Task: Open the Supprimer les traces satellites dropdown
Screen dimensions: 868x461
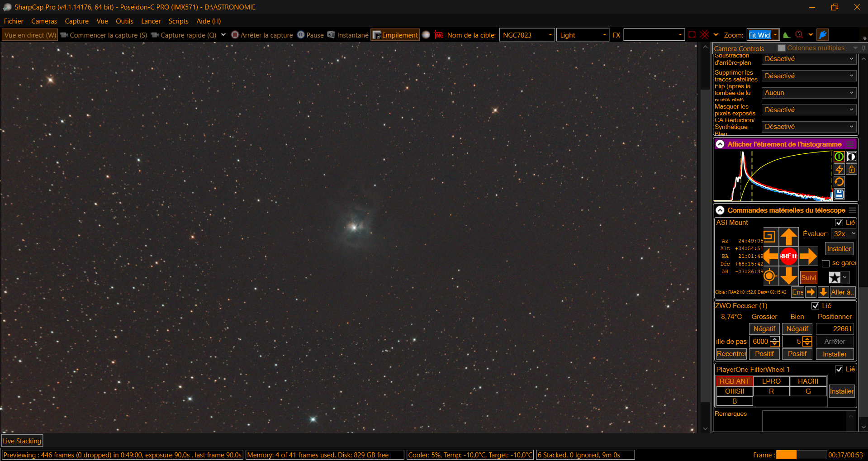Action: point(809,76)
